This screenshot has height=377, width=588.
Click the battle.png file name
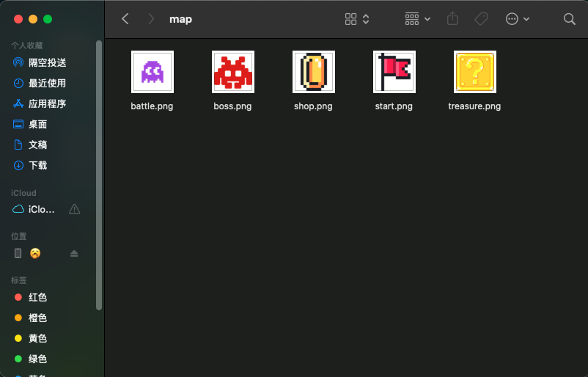[152, 106]
